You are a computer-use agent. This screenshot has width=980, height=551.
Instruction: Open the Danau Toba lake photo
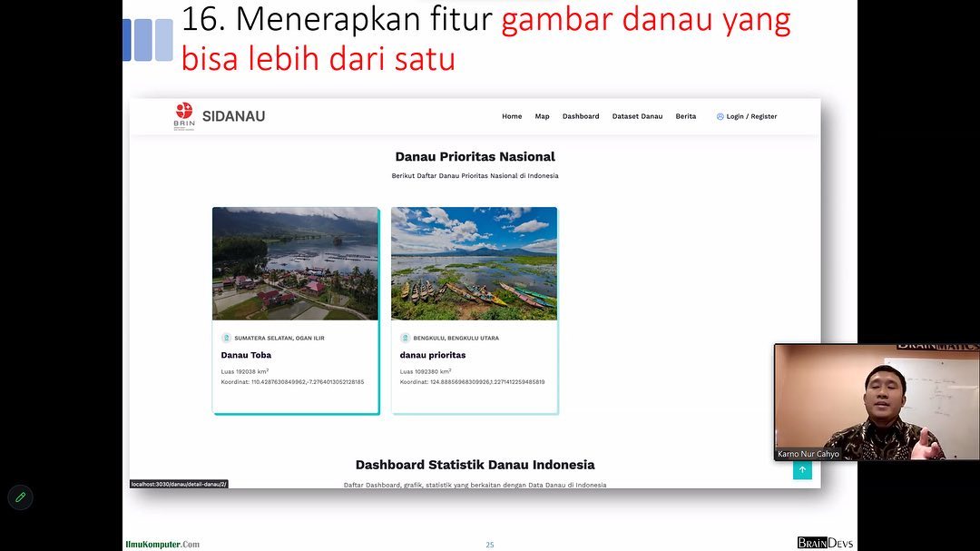[x=295, y=263]
